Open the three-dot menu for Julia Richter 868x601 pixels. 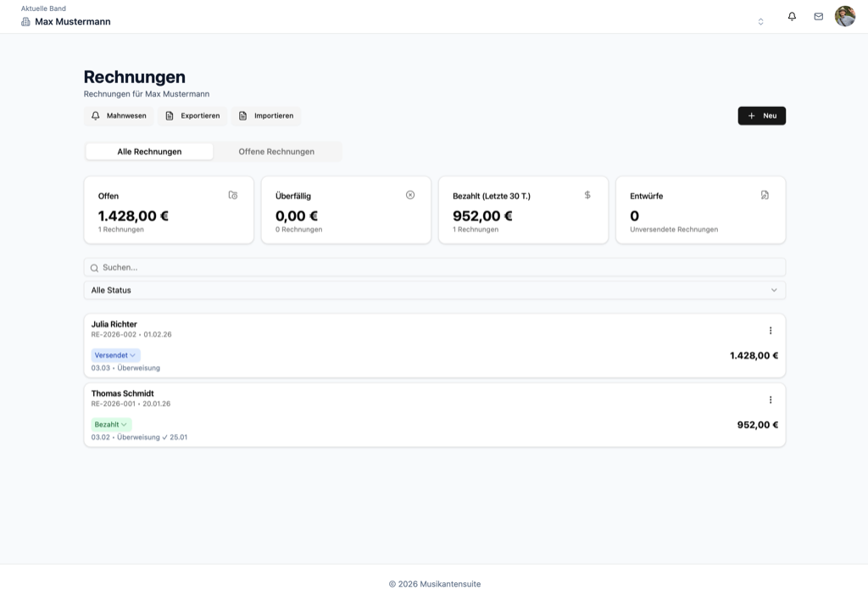click(x=771, y=331)
